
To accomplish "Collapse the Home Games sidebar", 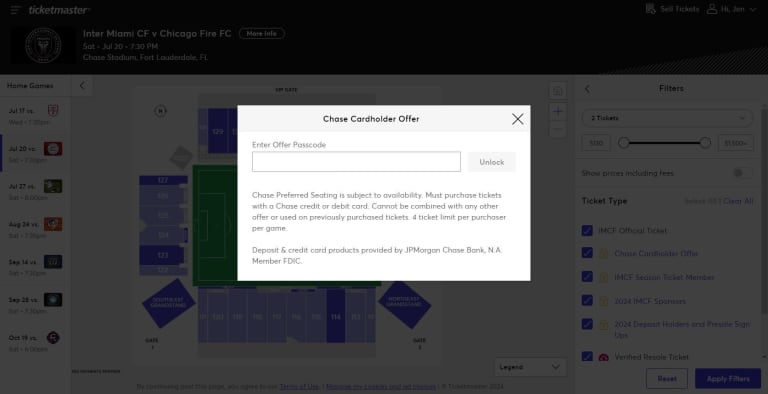I will (82, 86).
